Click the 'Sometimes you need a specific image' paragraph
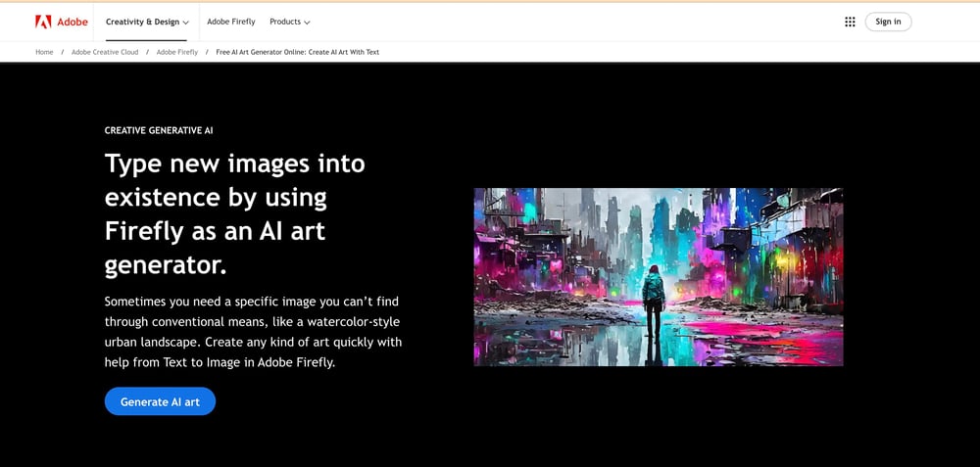980x467 pixels. click(x=253, y=332)
